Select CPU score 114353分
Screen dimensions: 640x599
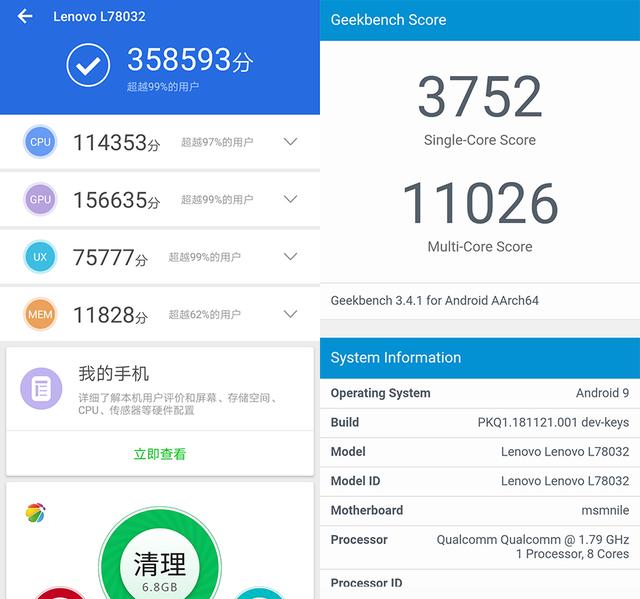pyautogui.click(x=116, y=143)
